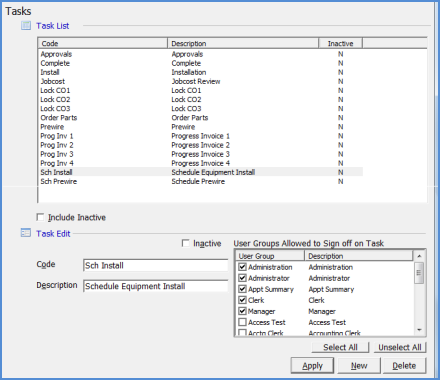Image resolution: width=440 pixels, height=380 pixels.
Task: Check the Inactive checkbox in Task Edit
Action: coord(186,243)
